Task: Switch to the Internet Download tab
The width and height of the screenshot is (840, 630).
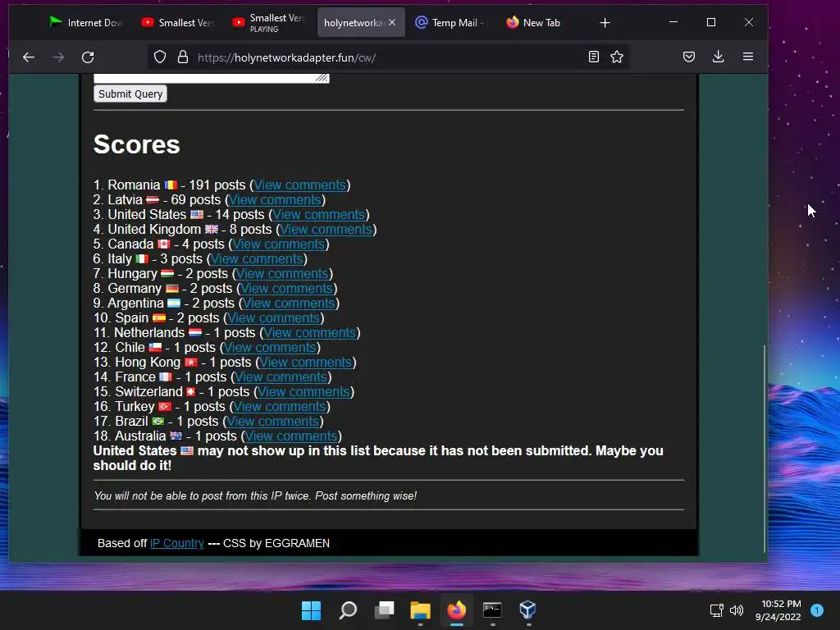Action: click(x=85, y=22)
